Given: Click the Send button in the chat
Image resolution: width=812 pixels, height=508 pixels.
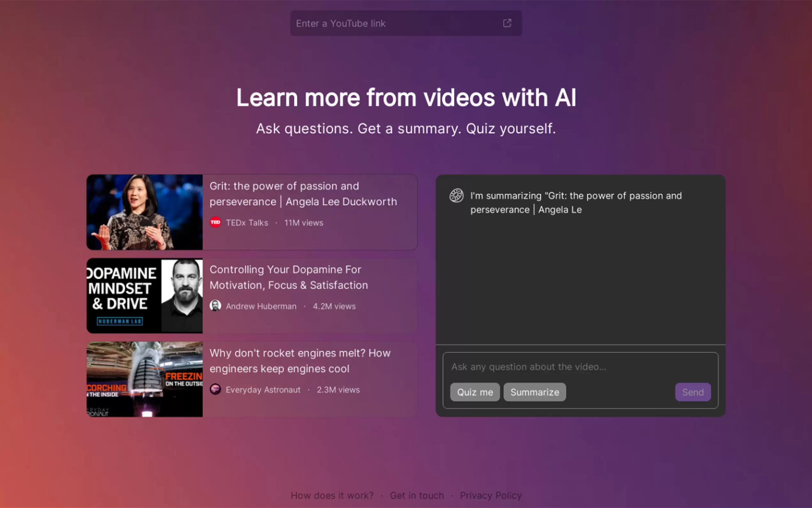Looking at the screenshot, I should (693, 392).
